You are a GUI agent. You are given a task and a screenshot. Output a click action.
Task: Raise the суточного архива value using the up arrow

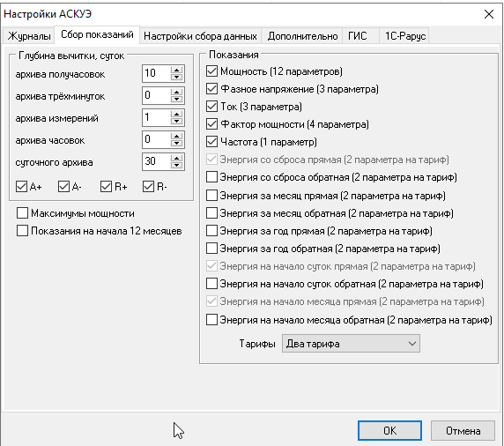pyautogui.click(x=176, y=158)
